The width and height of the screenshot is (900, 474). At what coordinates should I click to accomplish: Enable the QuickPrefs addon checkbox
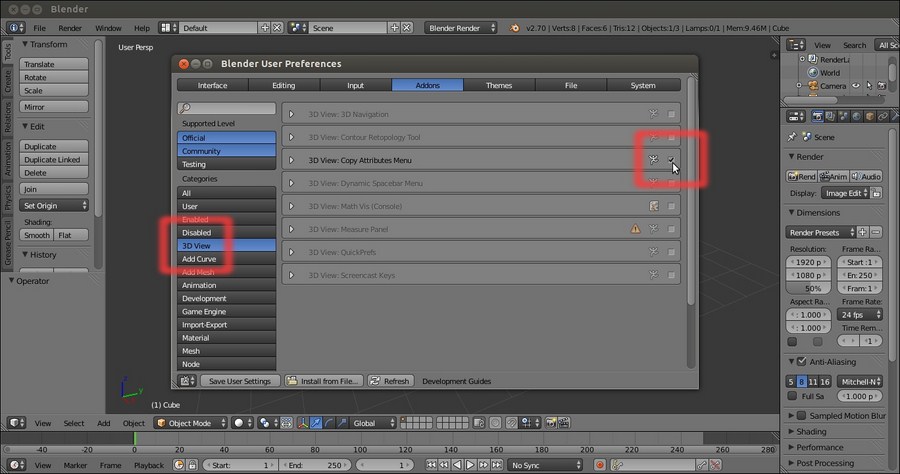[x=671, y=252]
